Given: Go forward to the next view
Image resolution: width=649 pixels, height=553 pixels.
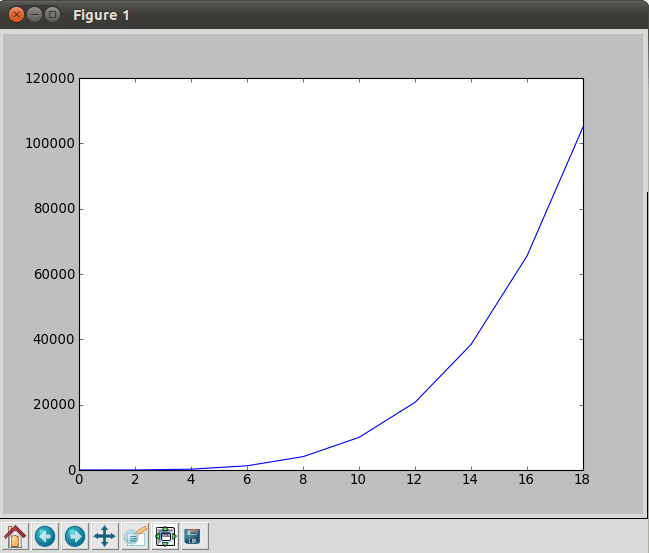Looking at the screenshot, I should 75,536.
